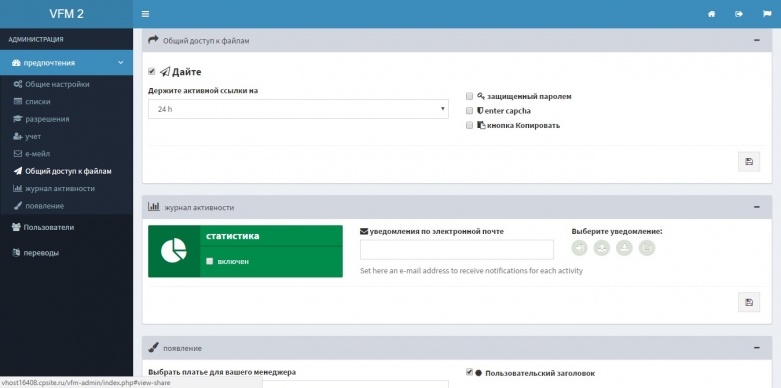Click the статистика box title

233,236
